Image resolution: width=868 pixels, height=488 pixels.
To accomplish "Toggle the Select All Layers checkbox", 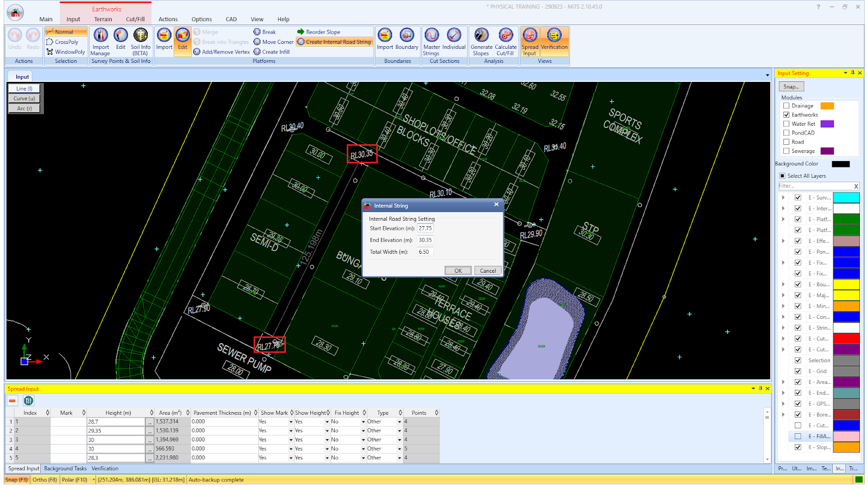I will pos(782,176).
